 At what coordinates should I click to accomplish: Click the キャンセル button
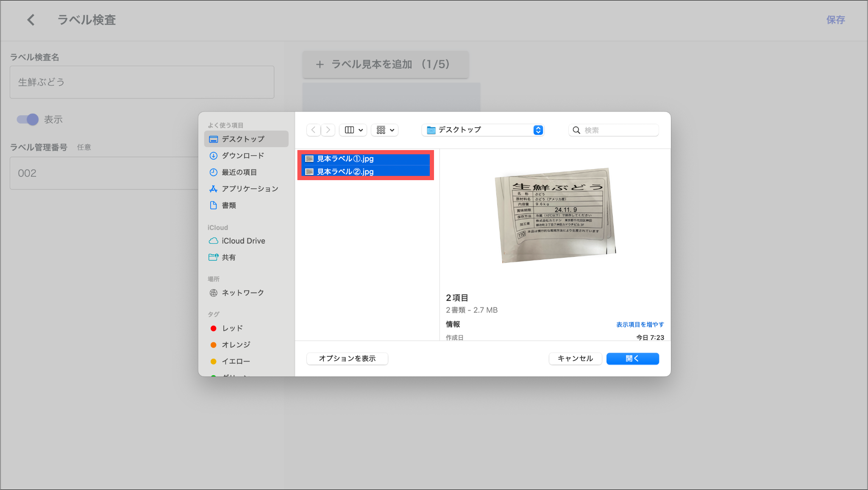tap(575, 359)
